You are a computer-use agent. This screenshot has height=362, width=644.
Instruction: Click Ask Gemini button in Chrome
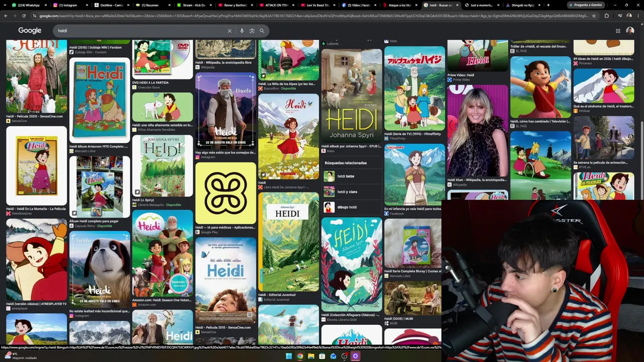pos(587,5)
